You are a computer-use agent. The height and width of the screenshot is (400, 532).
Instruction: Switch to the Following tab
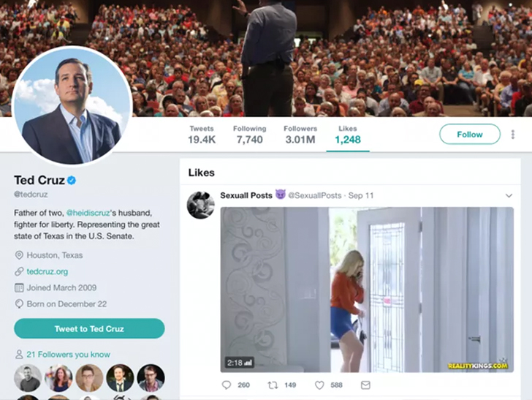249,135
